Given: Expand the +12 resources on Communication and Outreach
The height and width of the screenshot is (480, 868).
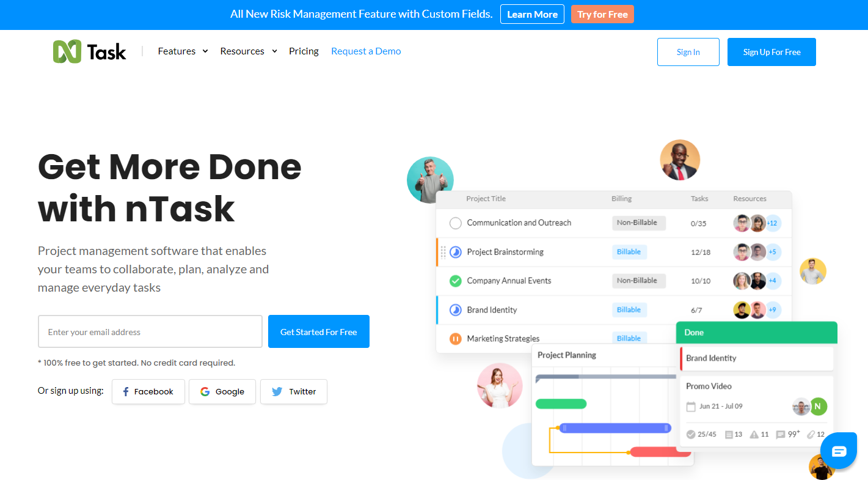Looking at the screenshot, I should (x=772, y=223).
